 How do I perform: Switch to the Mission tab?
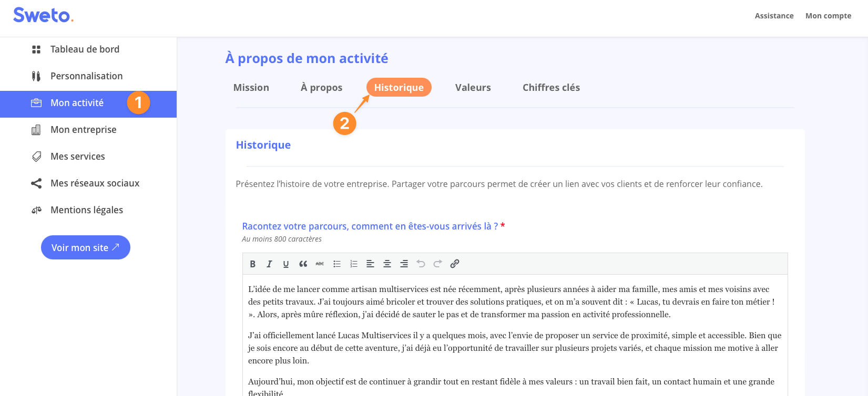pyautogui.click(x=251, y=88)
